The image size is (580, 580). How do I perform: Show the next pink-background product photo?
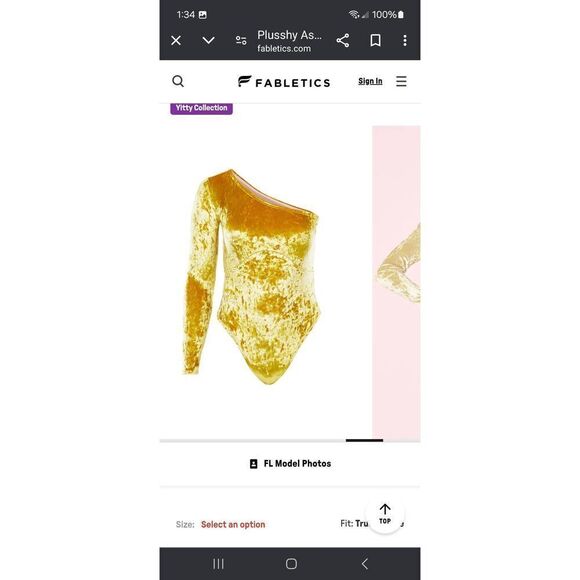tap(396, 282)
